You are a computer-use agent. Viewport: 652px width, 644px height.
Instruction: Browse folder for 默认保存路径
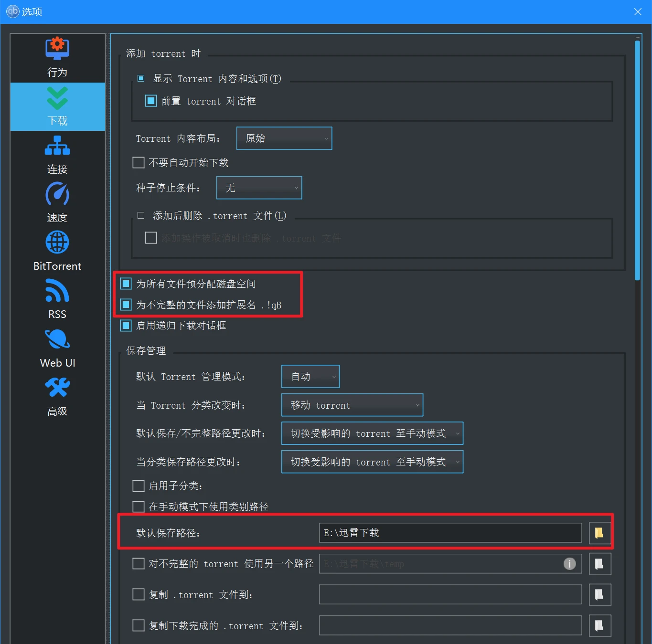click(599, 533)
